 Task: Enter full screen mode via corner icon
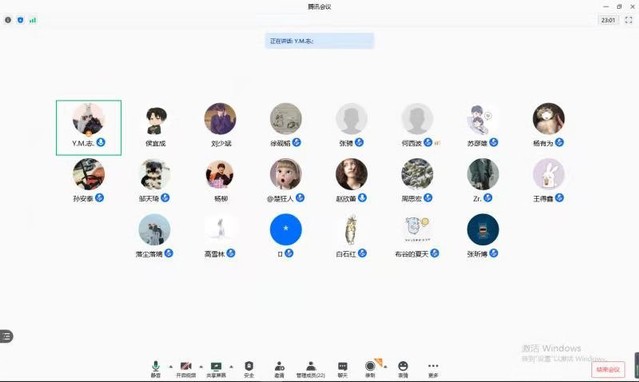[x=628, y=20]
